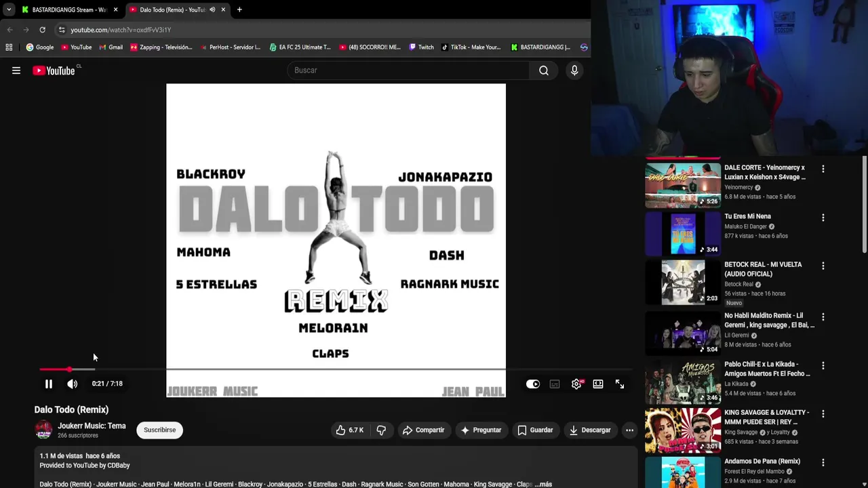Save video with Guardar button
The image size is (868, 488).
pyautogui.click(x=535, y=430)
